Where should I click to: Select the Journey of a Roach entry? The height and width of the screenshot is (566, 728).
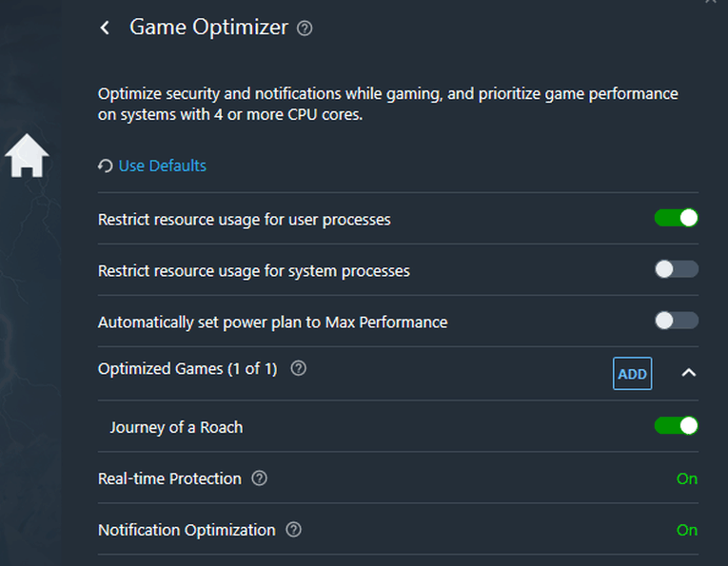[x=176, y=427]
